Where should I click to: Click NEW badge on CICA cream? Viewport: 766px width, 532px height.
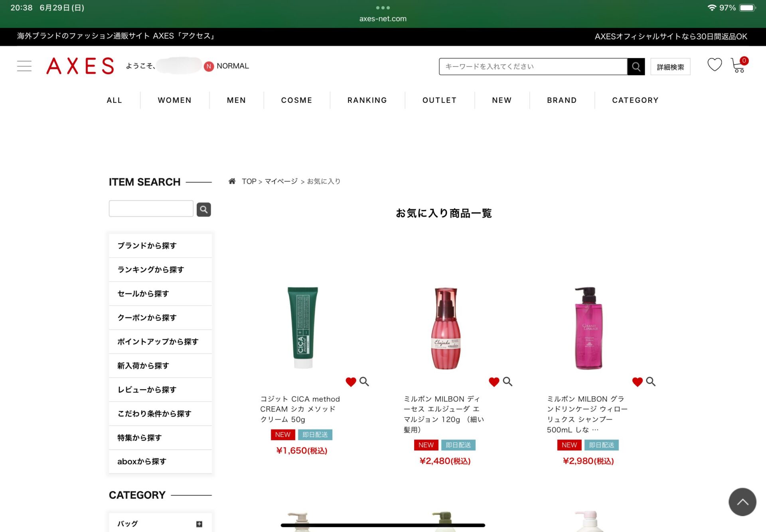click(283, 435)
